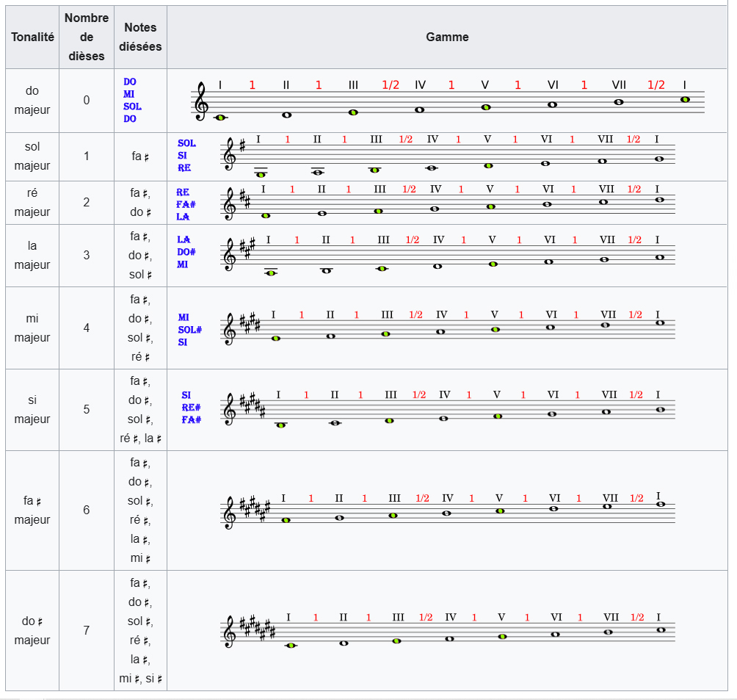Click the sharpened notes list for do♯ majeur
This screenshot has height=700, width=737.
pos(140,631)
